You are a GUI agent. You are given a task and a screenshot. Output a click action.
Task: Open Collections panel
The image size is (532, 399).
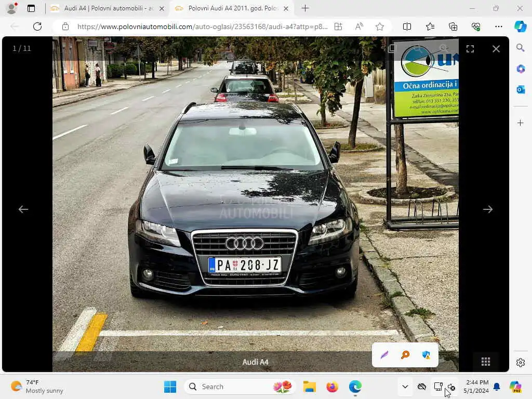[x=453, y=26]
